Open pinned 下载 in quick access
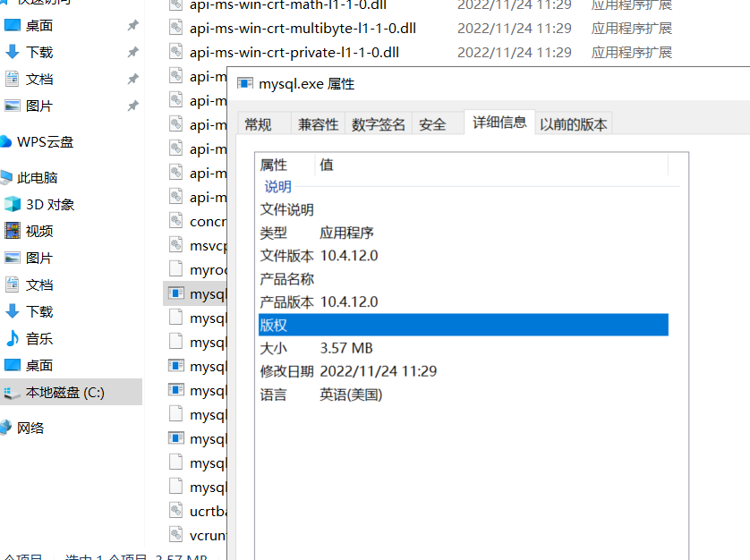 click(x=38, y=52)
